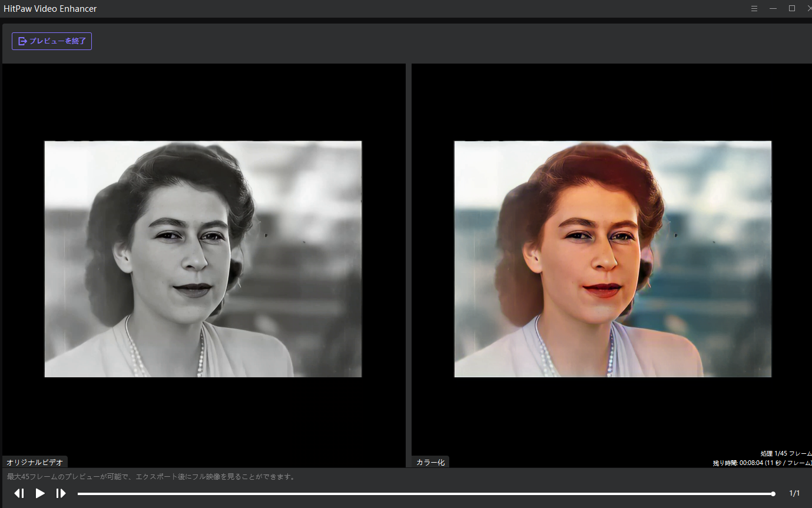
Task: Open the hamburger menu in title bar
Action: pos(754,8)
